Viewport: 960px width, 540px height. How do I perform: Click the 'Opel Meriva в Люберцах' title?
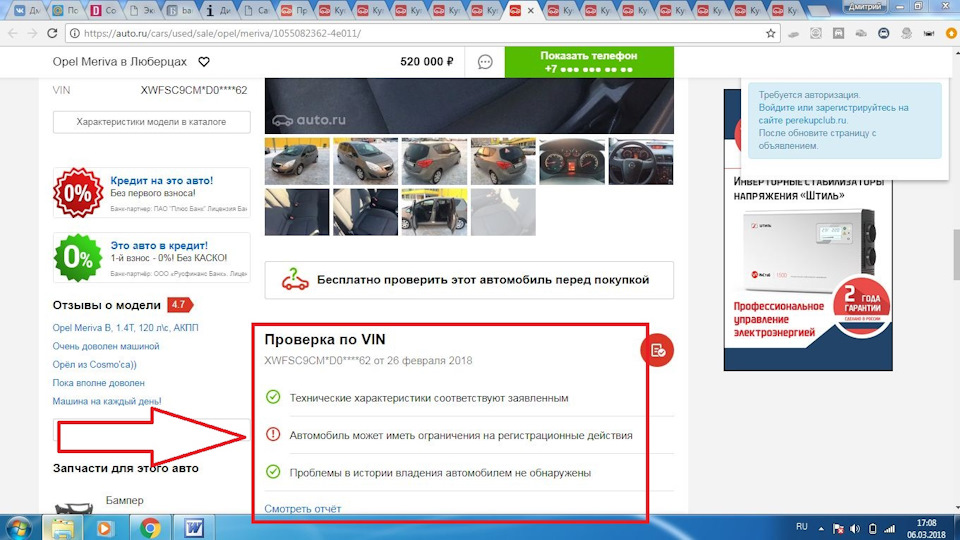tap(119, 62)
